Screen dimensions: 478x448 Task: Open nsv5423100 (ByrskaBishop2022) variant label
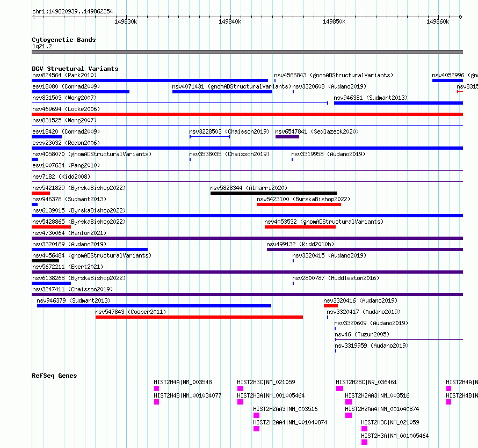point(303,199)
